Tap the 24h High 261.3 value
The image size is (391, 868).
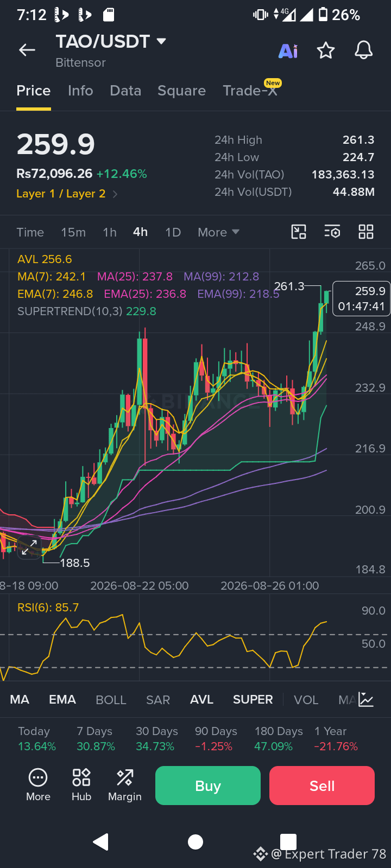[x=358, y=140]
